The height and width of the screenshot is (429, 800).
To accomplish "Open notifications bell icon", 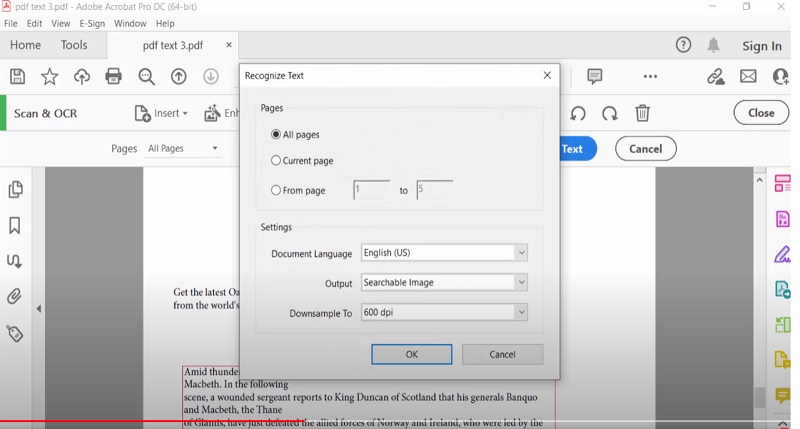I will 713,45.
